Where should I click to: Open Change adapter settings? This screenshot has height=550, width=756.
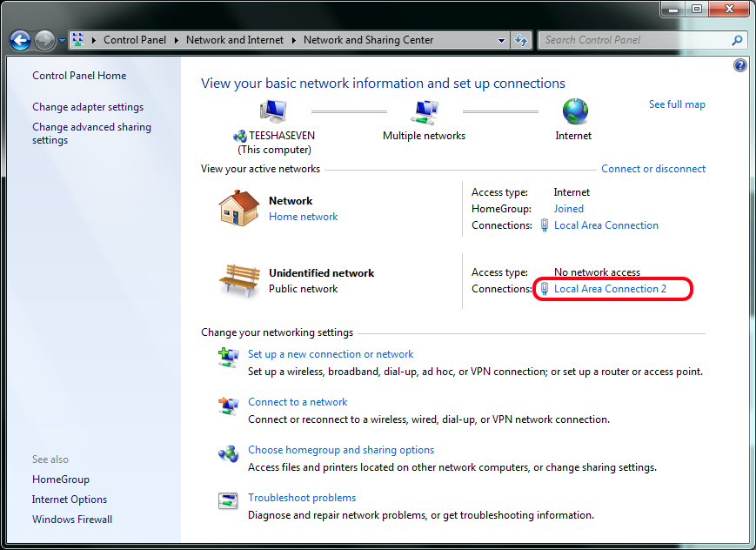[x=88, y=107]
